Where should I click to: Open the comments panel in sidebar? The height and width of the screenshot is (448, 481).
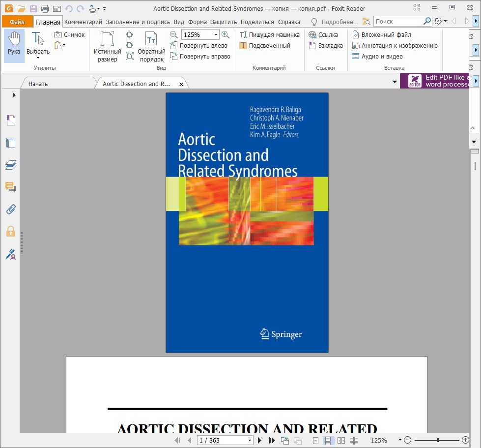[11, 187]
